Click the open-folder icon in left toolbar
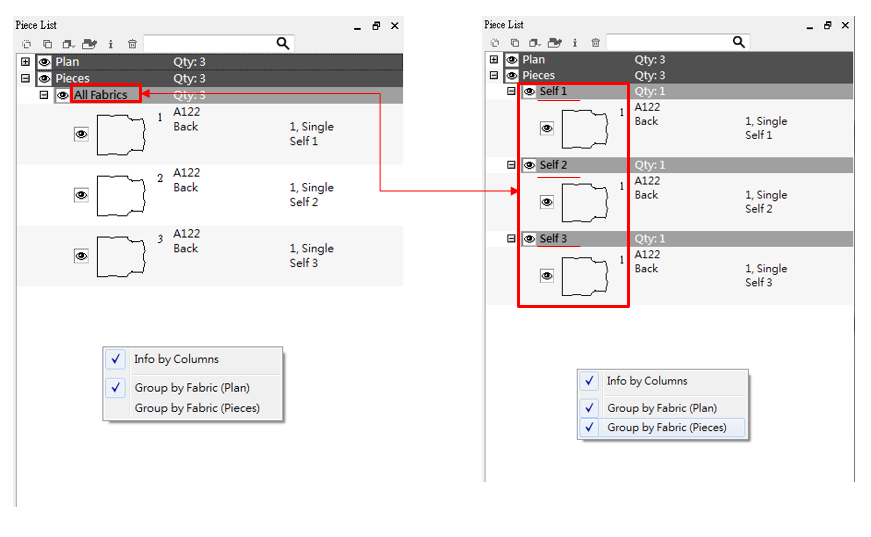 pos(89,44)
